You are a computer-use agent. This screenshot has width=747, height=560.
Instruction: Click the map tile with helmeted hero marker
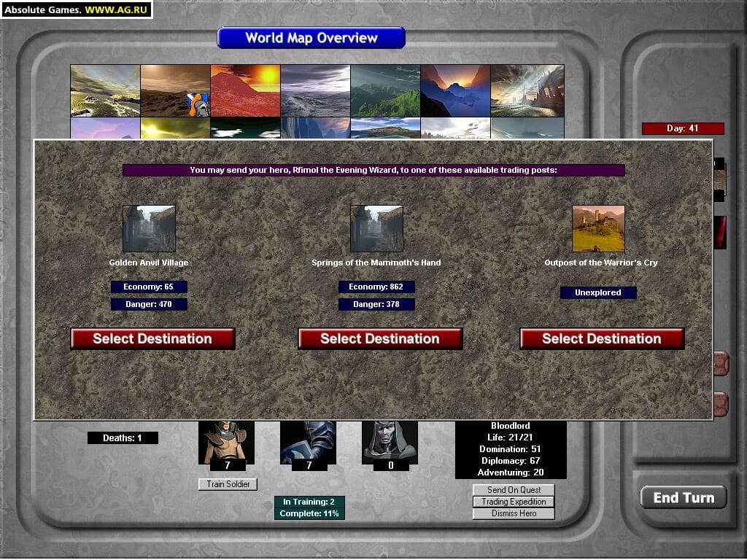tap(175, 90)
